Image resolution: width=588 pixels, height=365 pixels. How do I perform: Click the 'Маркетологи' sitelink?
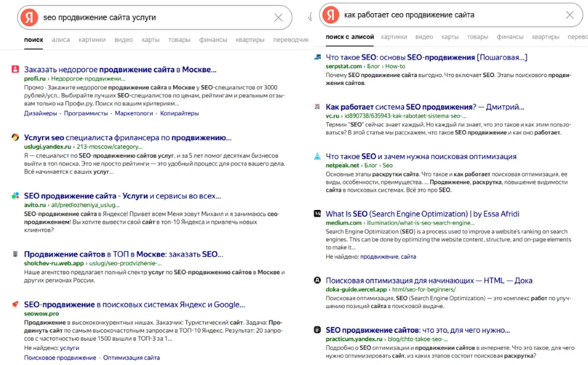[x=134, y=113]
